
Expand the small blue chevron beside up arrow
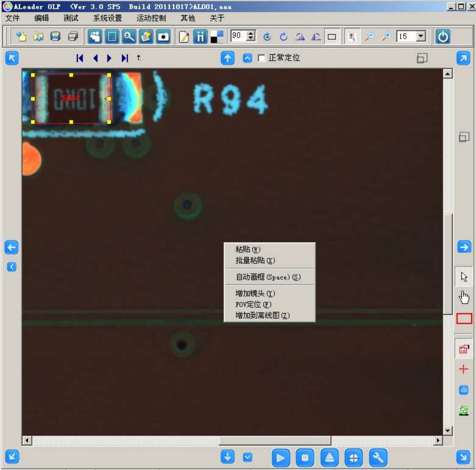tap(248, 58)
